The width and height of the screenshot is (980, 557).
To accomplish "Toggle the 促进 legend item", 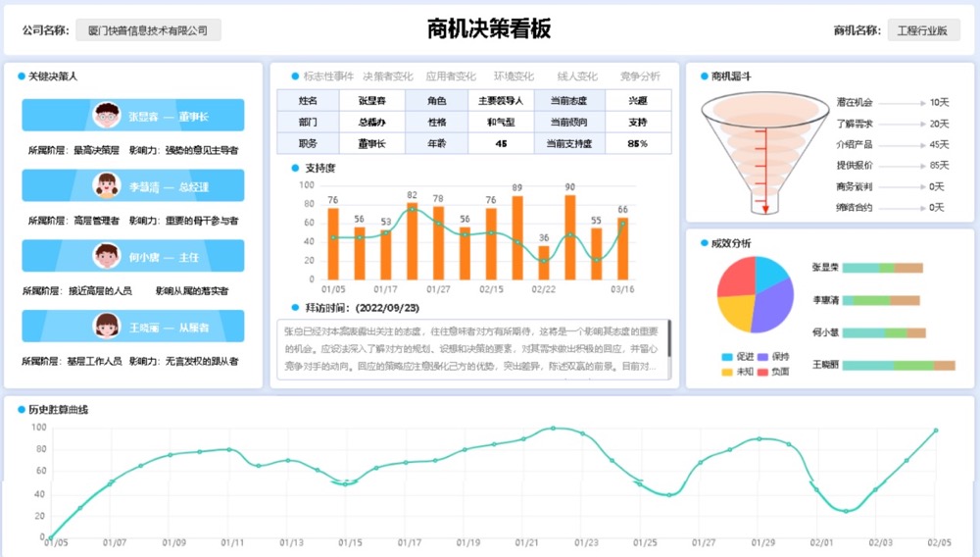I will pyautogui.click(x=737, y=357).
